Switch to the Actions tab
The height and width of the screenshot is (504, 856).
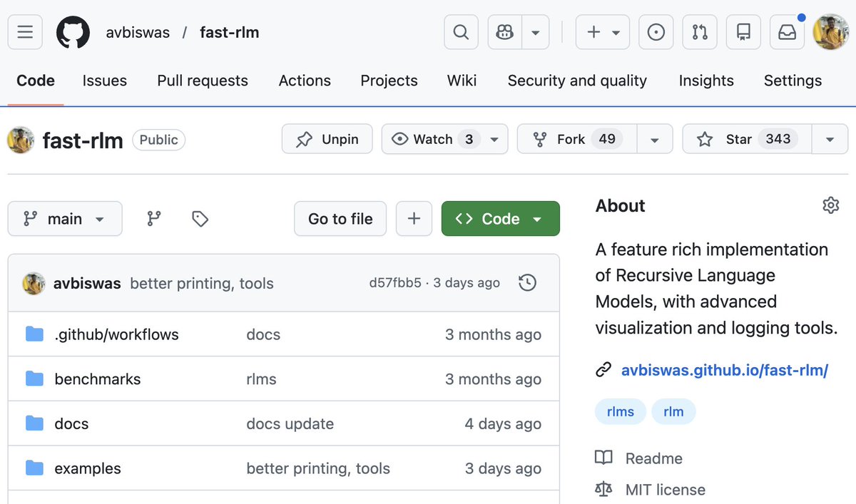pos(305,81)
